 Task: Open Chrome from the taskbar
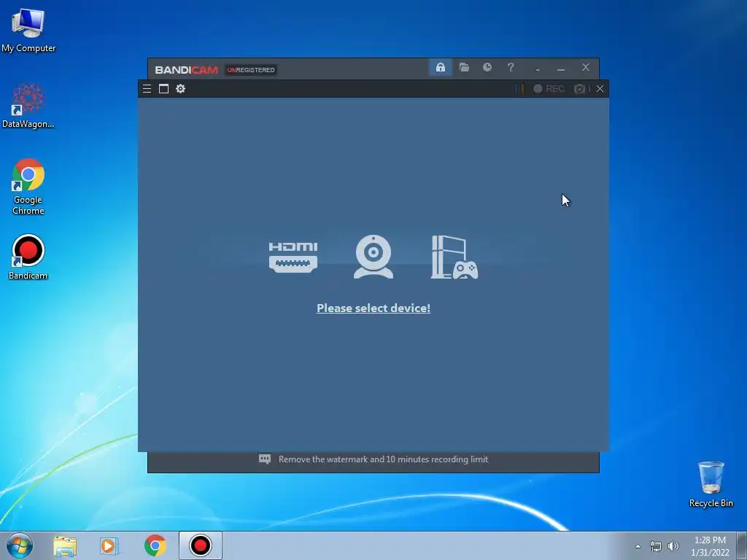(x=155, y=545)
